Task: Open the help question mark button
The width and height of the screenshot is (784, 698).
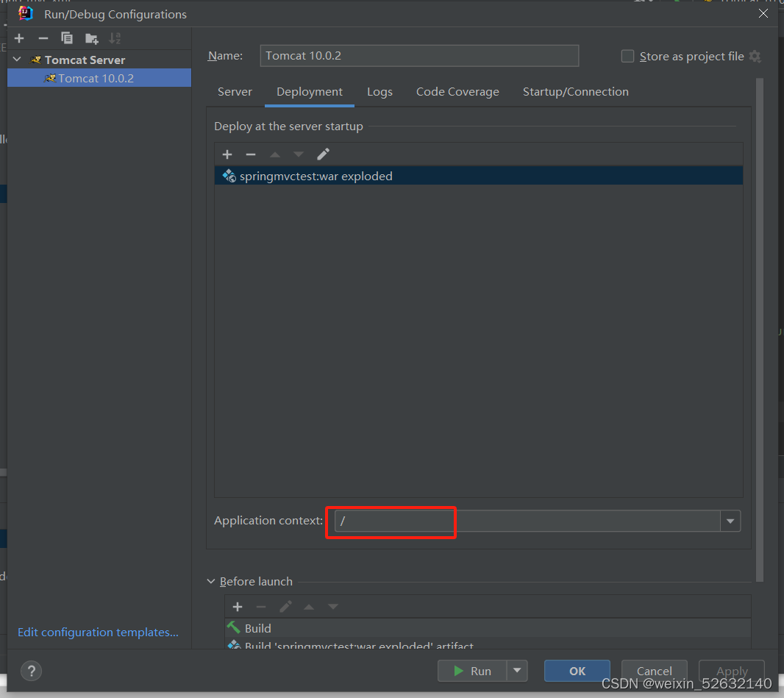Action: pos(31,671)
